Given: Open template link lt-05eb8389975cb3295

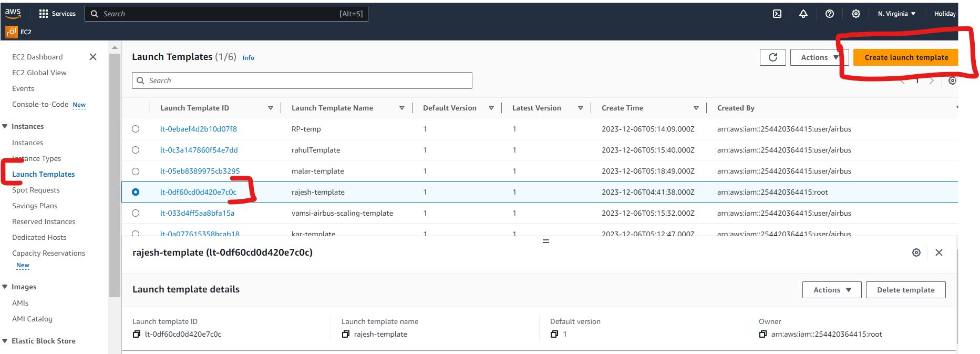Looking at the screenshot, I should [200, 171].
